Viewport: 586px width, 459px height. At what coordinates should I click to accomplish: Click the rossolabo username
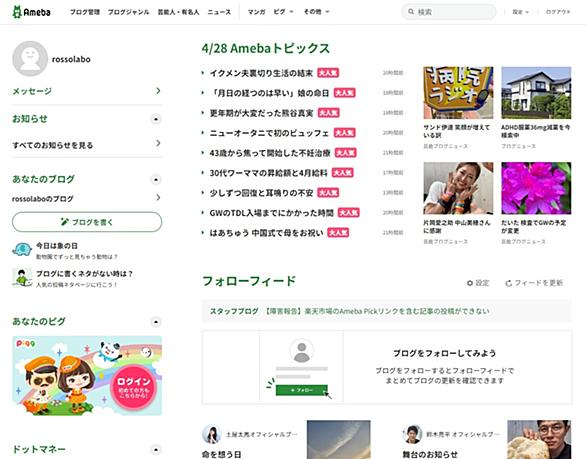71,59
